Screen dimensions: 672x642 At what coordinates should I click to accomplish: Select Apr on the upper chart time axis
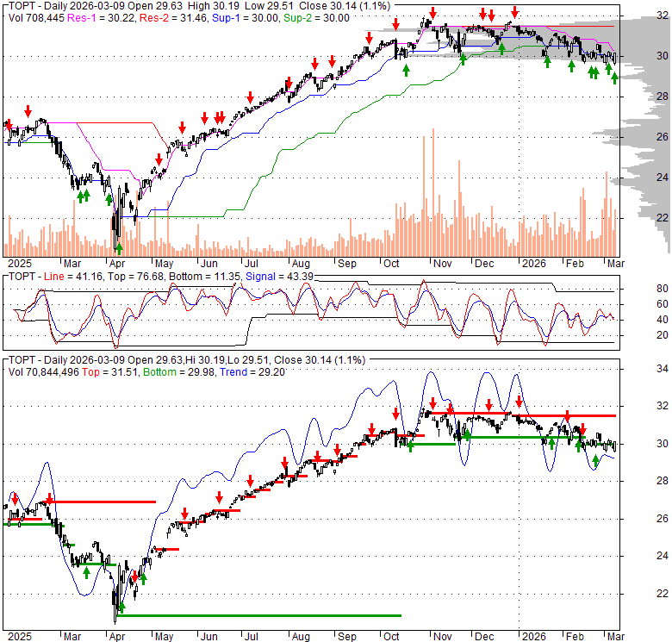(117, 264)
